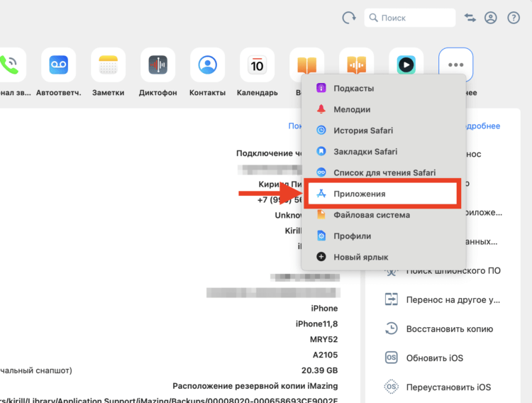This screenshot has width=532, height=403.
Task: Click the red bell Мелодии icon
Action: click(x=321, y=109)
